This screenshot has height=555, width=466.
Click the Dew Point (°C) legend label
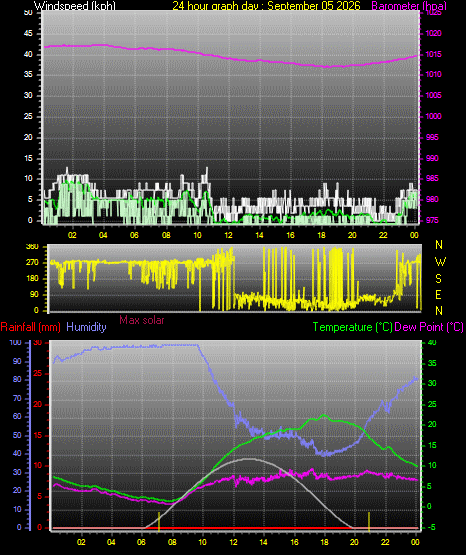point(429,327)
